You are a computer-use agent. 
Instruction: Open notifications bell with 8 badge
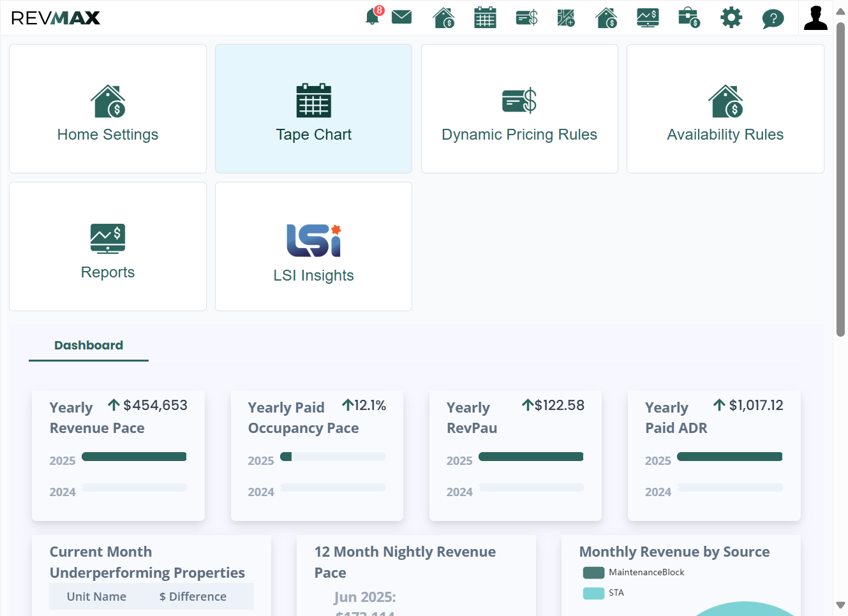pyautogui.click(x=374, y=16)
